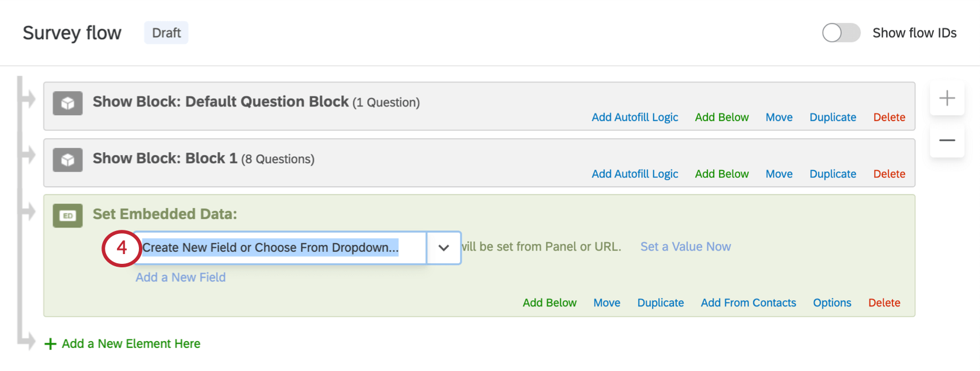Click the Embedded Data ED icon

click(67, 216)
